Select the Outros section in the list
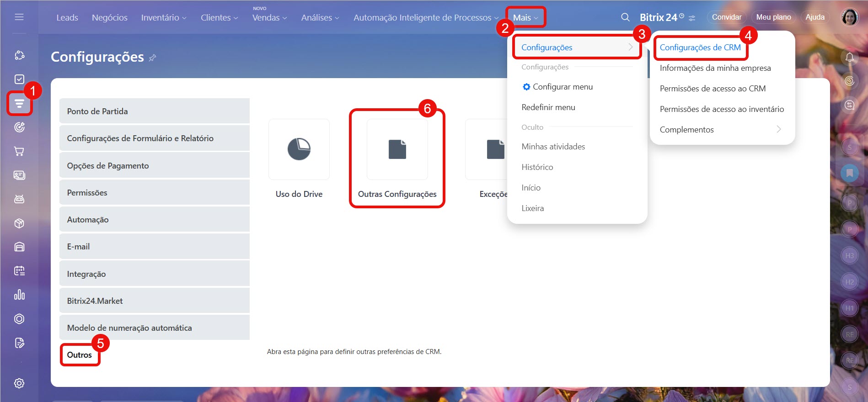Image resolution: width=868 pixels, height=402 pixels. 80,355
